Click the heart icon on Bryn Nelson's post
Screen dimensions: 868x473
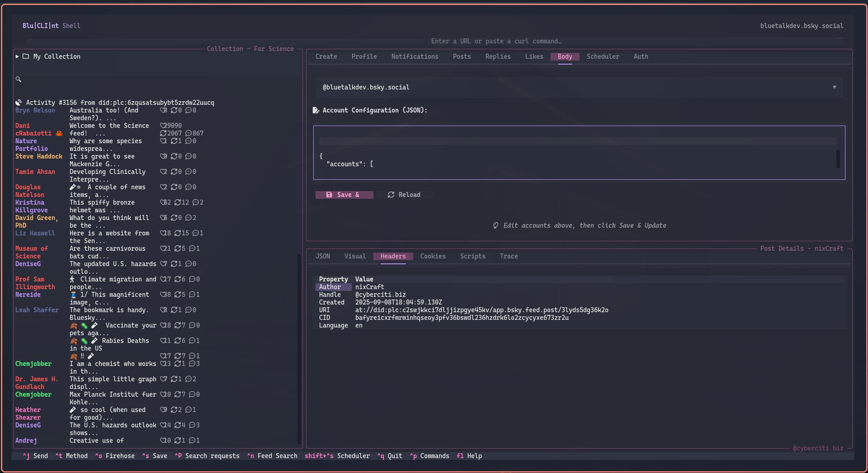[x=163, y=110]
